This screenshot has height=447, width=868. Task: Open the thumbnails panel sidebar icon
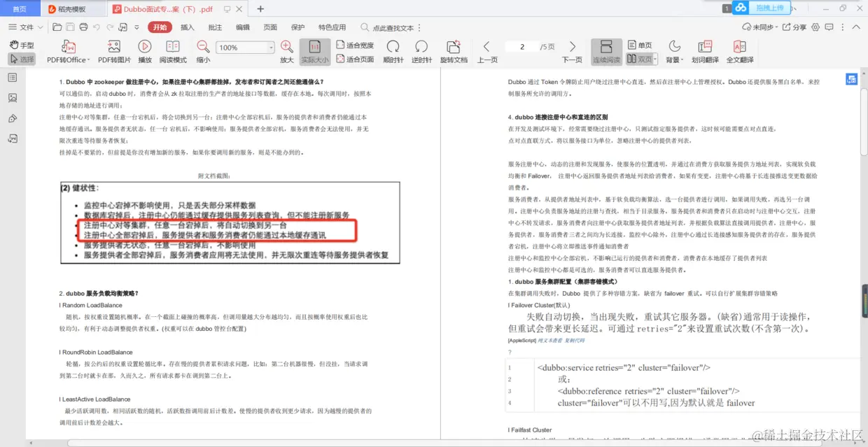tap(13, 98)
